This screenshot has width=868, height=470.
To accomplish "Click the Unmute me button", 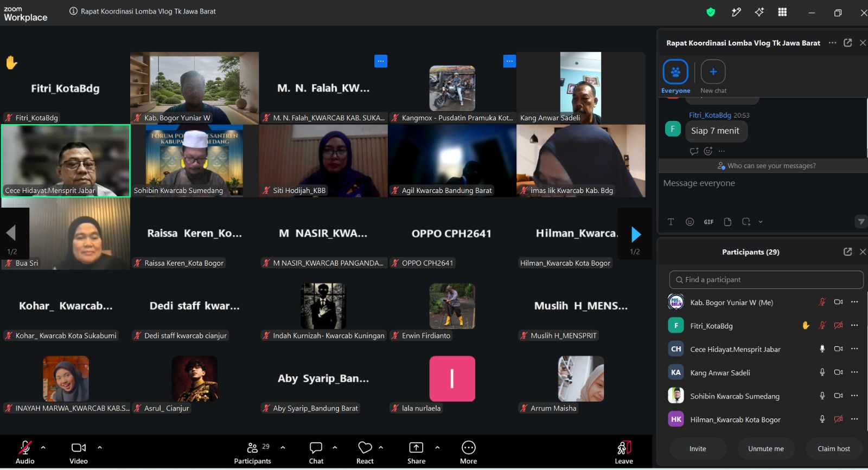I will tap(766, 449).
